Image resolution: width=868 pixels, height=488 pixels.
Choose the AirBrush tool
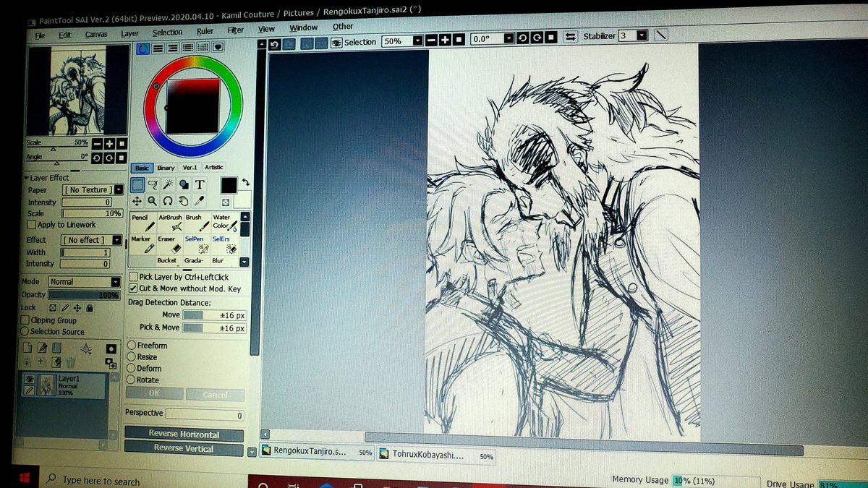point(170,223)
